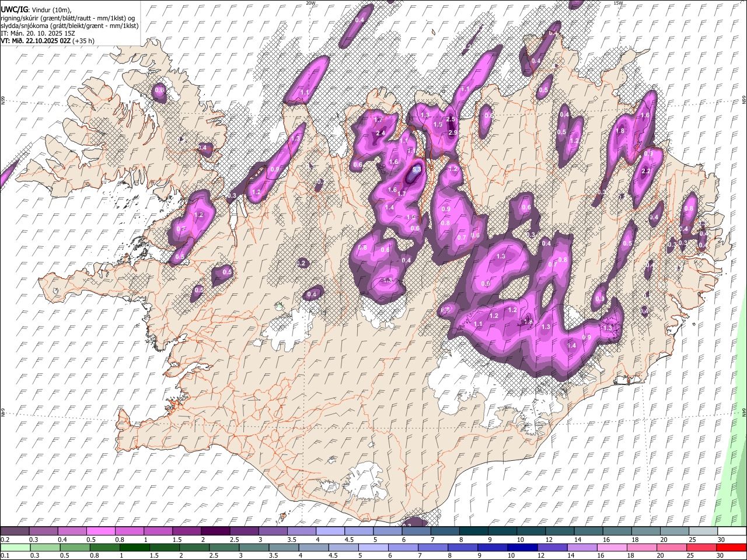The height and width of the screenshot is (560, 747).
Task: Click the 20W longitude label at the top edge
Action: pos(310,3)
